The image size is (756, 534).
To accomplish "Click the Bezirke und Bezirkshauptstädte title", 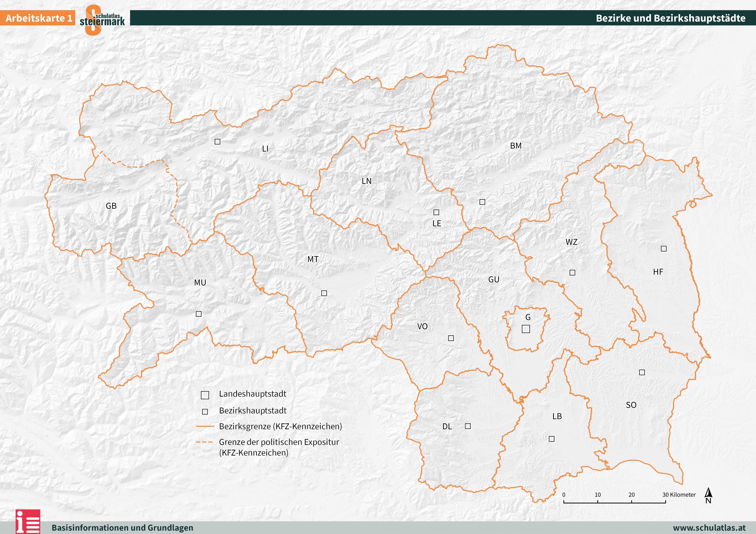I will (670, 18).
